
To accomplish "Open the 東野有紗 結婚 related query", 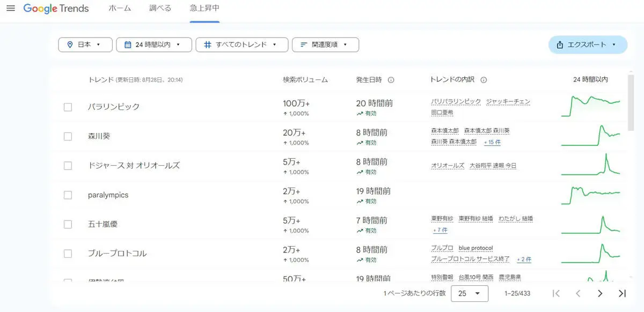I will 476,219.
